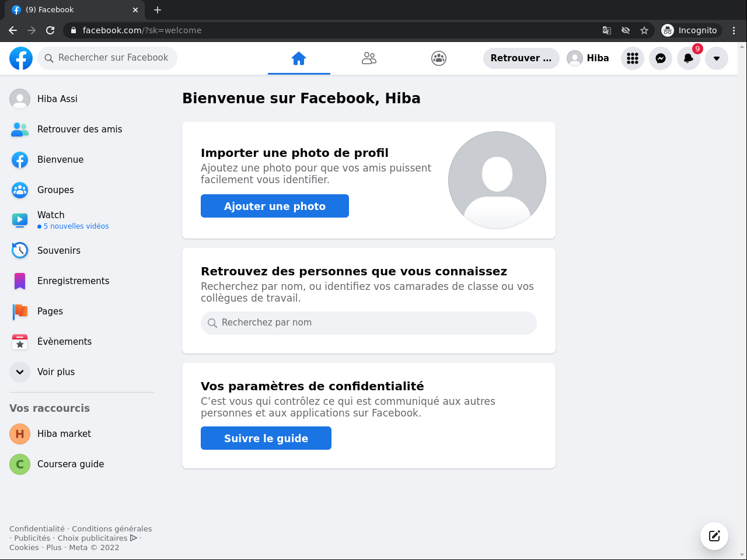The image size is (747, 560).
Task: Open Retrouver des amis in sidebar
Action: click(82, 129)
